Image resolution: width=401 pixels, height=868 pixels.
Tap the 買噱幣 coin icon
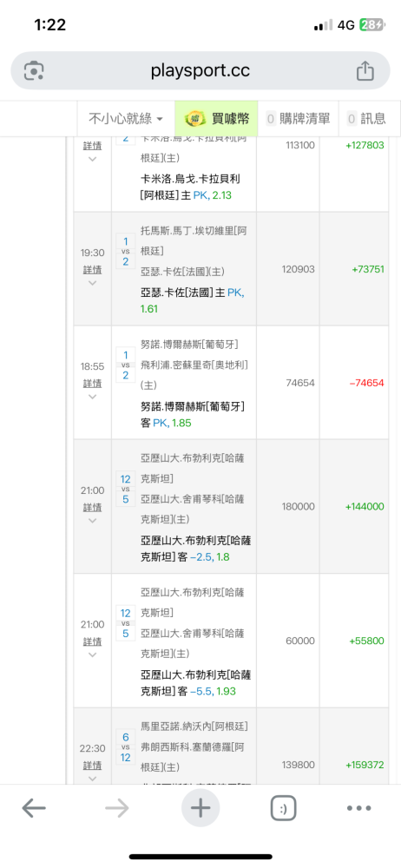195,118
